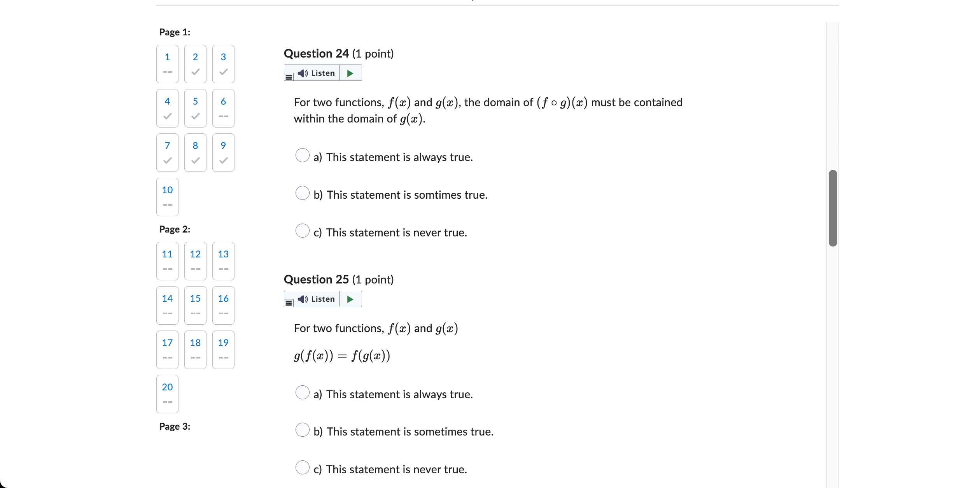
Task: Navigate to question 20
Action: [x=167, y=394]
